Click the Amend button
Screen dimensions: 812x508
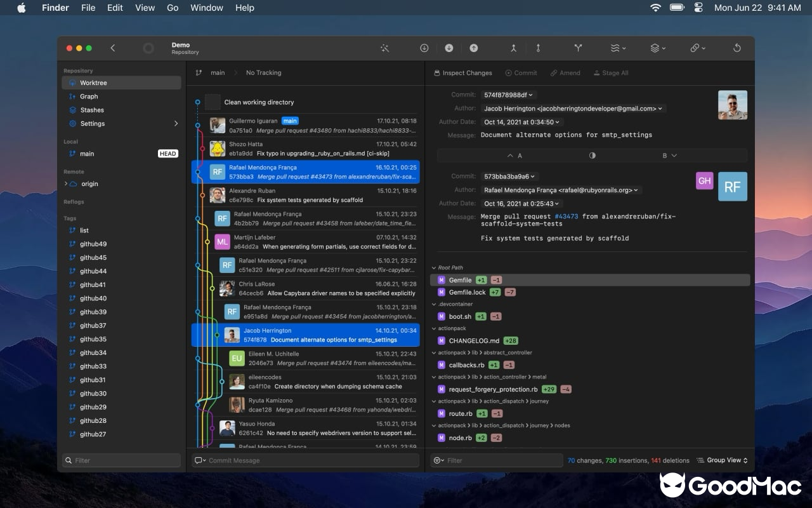565,73
